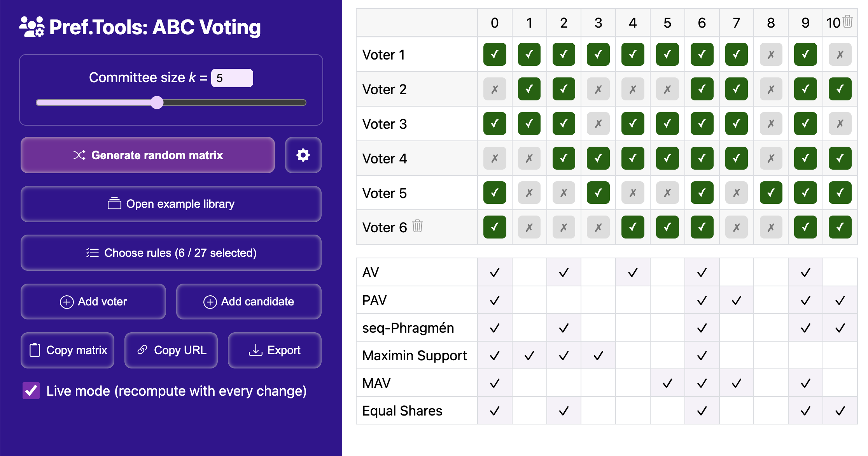Approve candidate 8 for Voter 1
The width and height of the screenshot is (868, 456).
click(x=771, y=54)
